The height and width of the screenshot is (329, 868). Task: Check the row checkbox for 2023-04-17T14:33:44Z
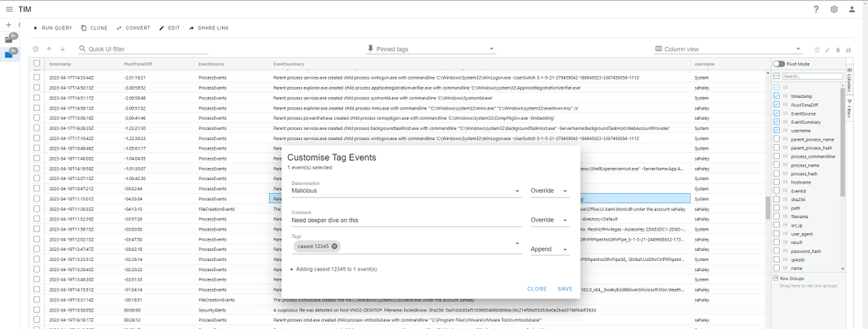tap(37, 77)
